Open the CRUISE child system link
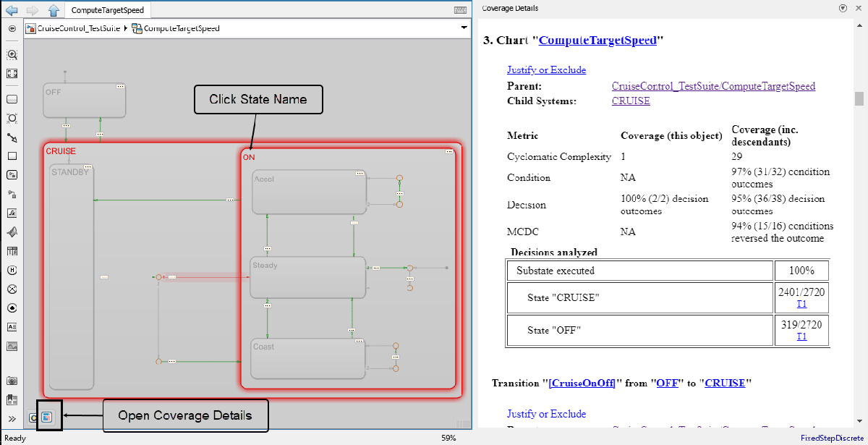 [x=631, y=101]
